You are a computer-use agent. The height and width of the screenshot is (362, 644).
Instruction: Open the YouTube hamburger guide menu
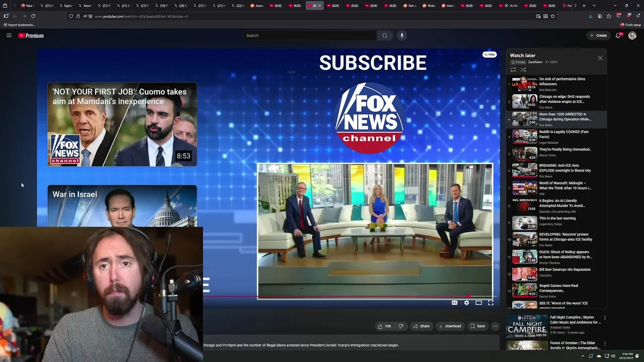(9, 35)
